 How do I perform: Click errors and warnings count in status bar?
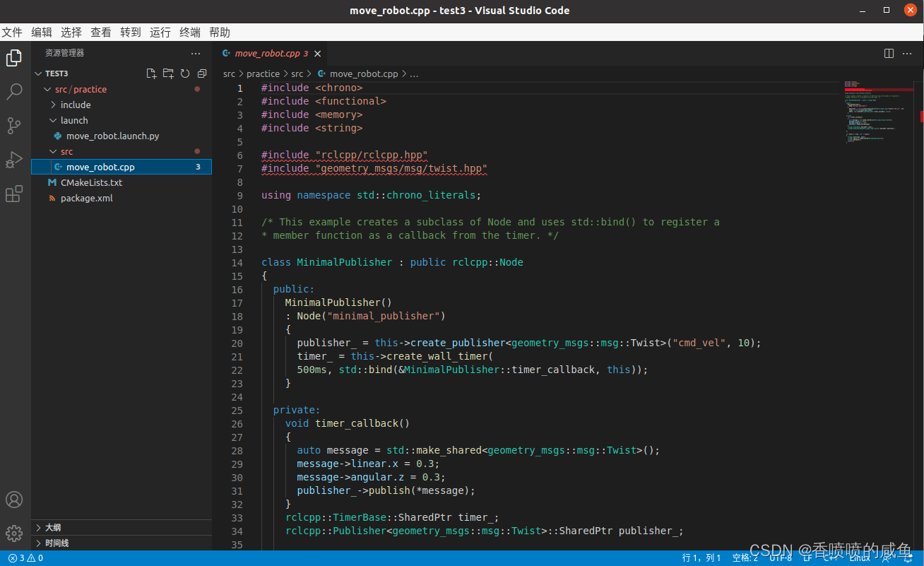pos(26,558)
